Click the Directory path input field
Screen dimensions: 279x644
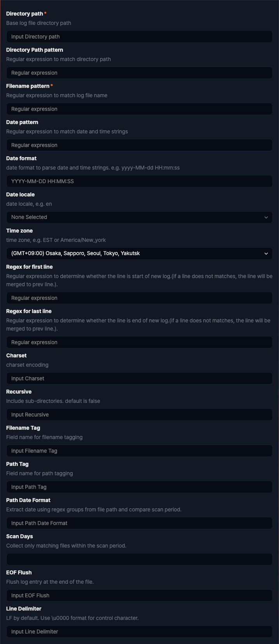coord(139,36)
